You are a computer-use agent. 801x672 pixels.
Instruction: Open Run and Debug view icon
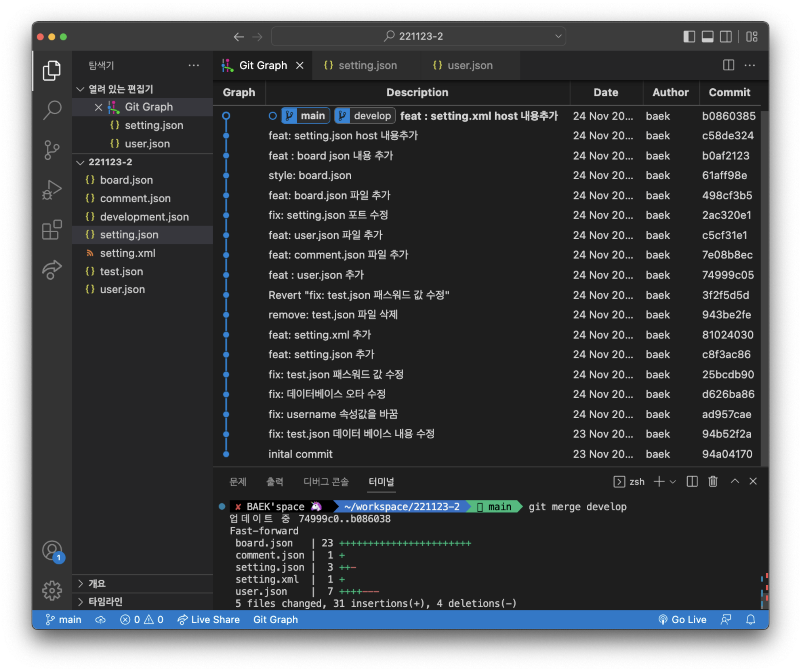[x=52, y=190]
